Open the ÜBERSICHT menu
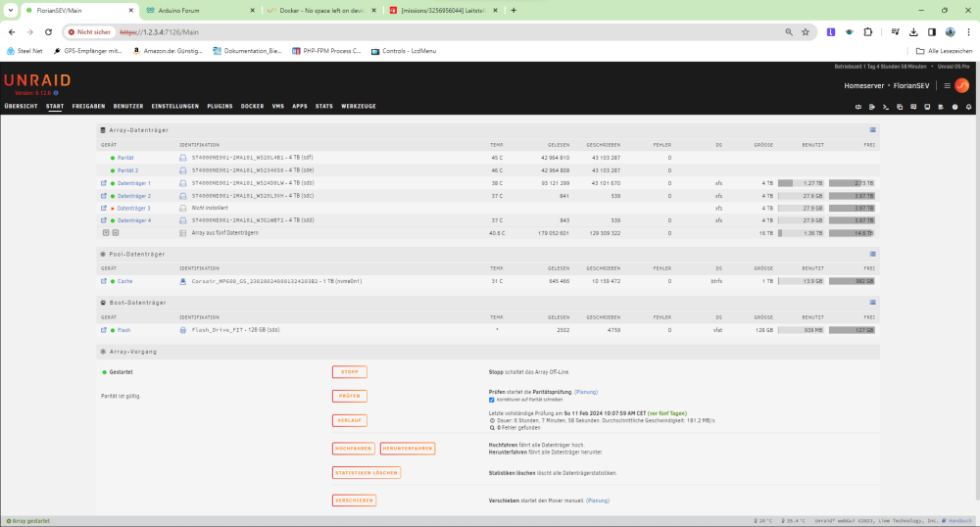Viewport: 980px width, 527px height. click(x=22, y=106)
